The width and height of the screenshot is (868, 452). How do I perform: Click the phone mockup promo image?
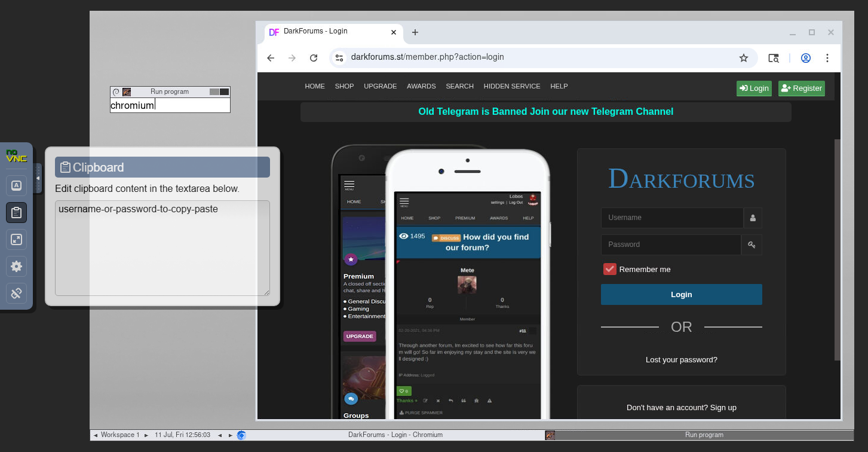[x=441, y=281]
